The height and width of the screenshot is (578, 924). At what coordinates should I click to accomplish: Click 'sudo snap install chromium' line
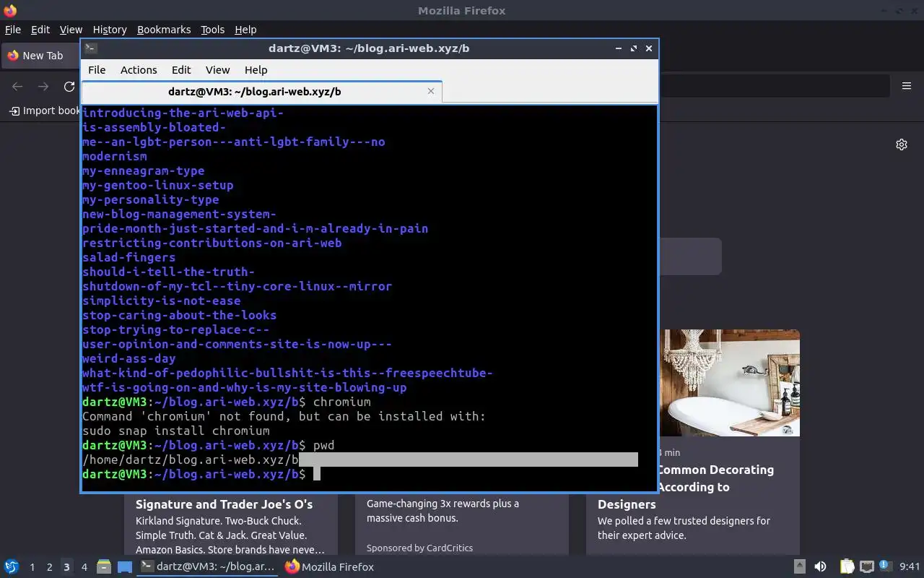(176, 431)
